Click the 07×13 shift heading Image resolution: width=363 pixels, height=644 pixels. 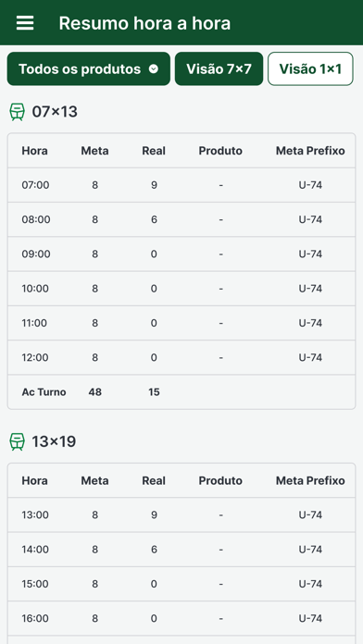click(x=55, y=112)
